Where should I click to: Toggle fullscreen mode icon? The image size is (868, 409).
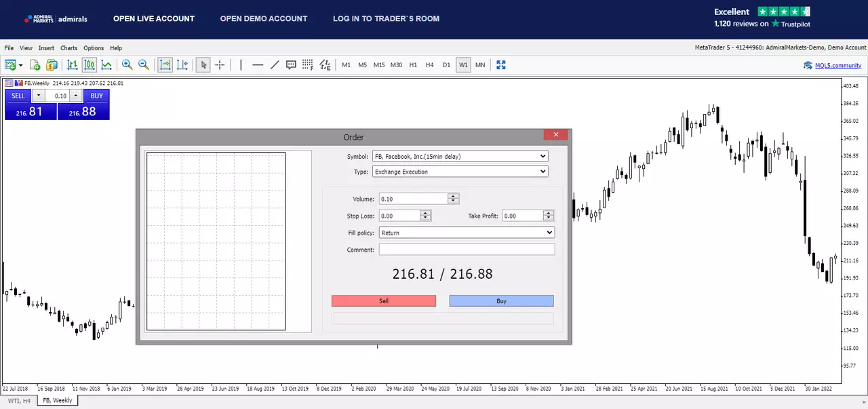pos(501,65)
